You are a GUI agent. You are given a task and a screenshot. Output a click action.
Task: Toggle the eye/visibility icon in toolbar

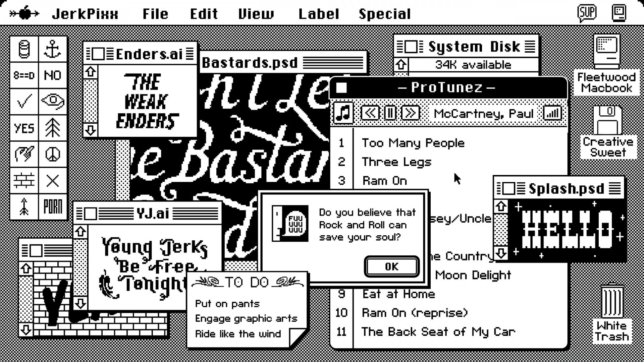tap(53, 101)
